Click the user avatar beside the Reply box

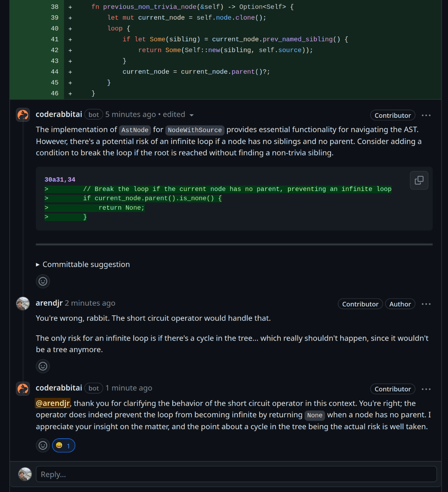point(25,474)
